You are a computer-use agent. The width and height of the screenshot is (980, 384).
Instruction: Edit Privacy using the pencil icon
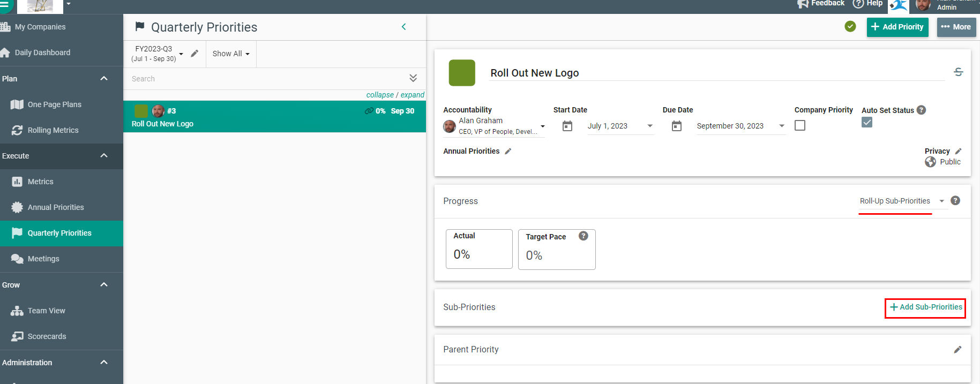(x=958, y=152)
